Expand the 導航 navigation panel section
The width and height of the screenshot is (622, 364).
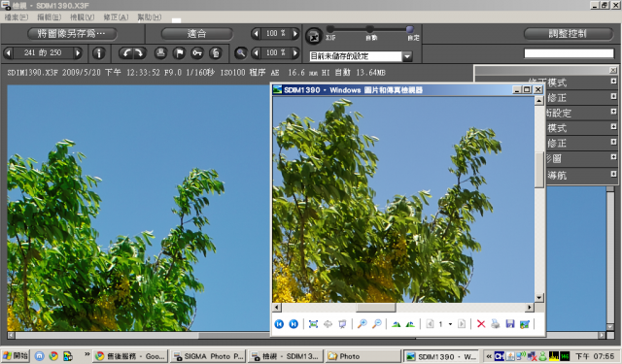click(613, 174)
